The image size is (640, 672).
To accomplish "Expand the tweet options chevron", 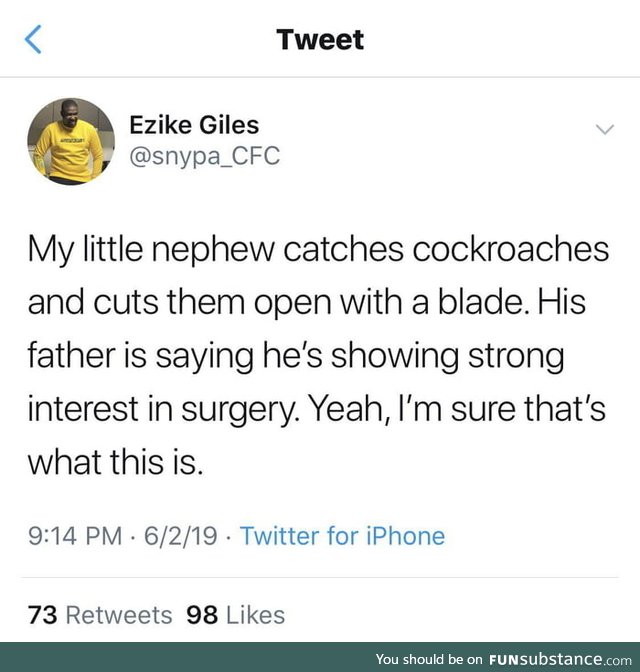I will (605, 129).
